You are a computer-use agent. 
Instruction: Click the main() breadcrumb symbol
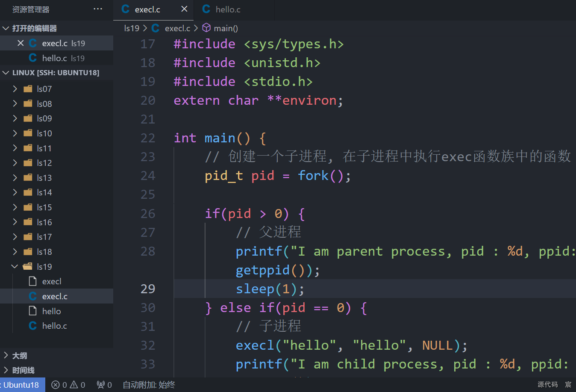(226, 28)
